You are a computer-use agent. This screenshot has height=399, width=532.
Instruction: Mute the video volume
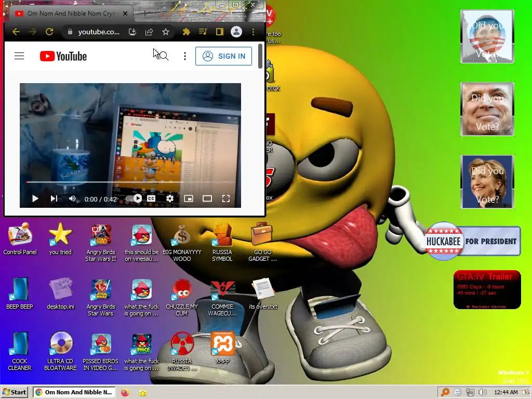pyautogui.click(x=72, y=198)
